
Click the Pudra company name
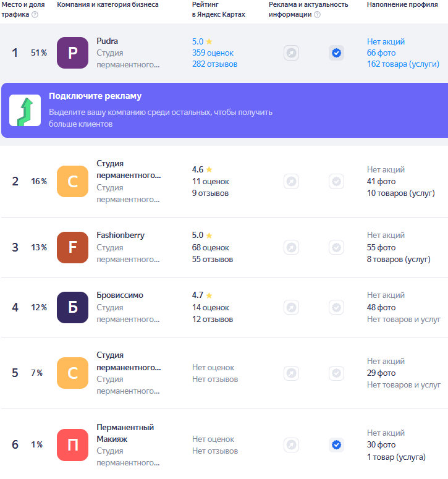click(108, 41)
